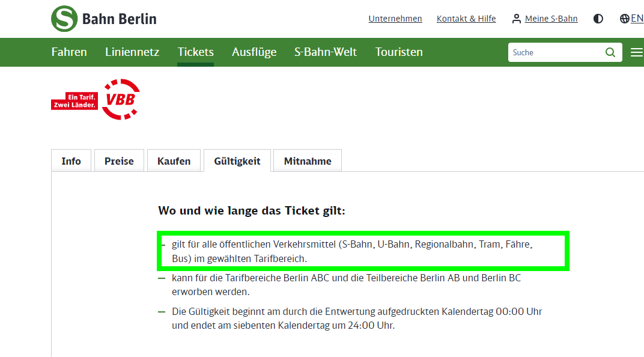Switch to the Kaufen tab
The height and width of the screenshot is (357, 644).
(x=174, y=160)
